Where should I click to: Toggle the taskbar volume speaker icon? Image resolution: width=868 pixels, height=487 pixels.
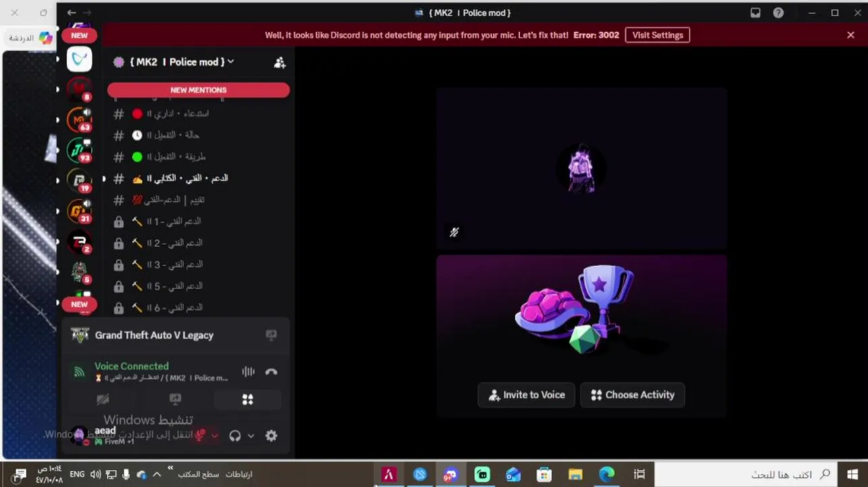(95, 475)
